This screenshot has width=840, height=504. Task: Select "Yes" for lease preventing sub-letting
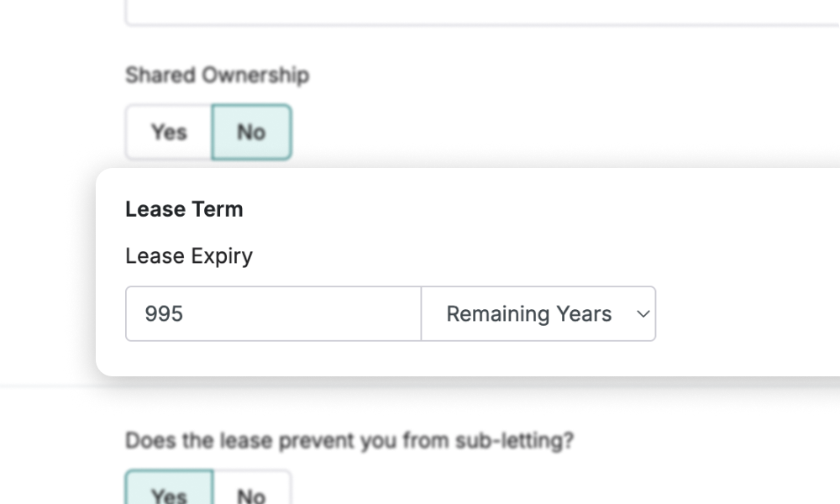(x=167, y=496)
